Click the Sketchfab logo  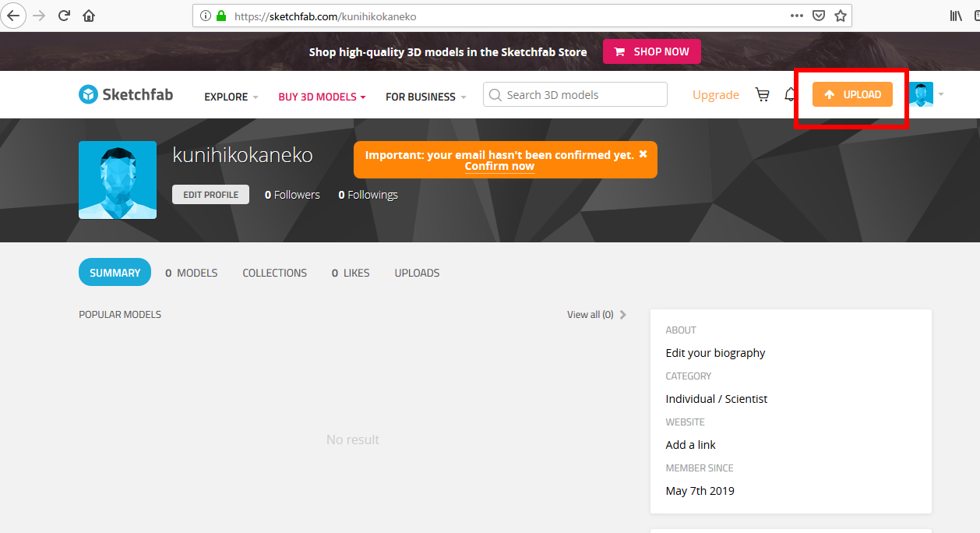point(126,94)
